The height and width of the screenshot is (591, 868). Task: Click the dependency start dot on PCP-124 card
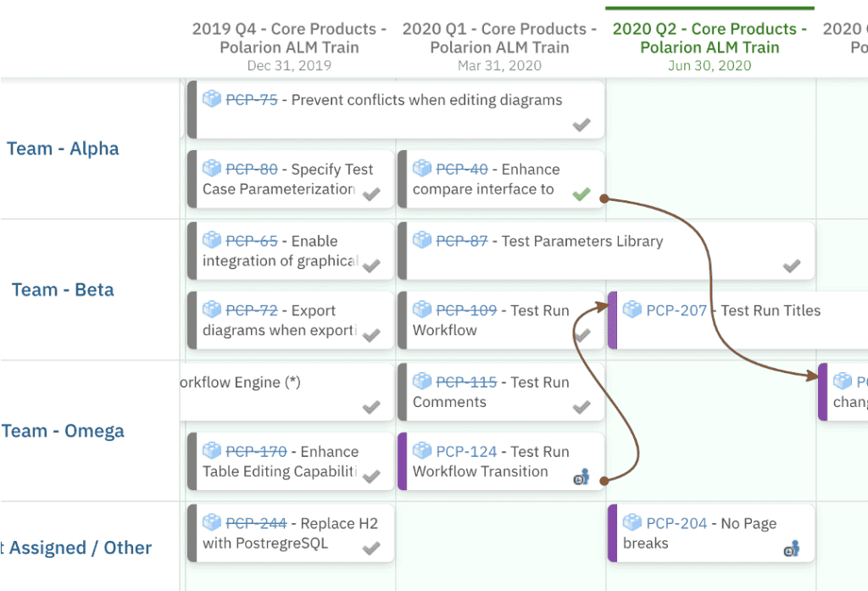tap(604, 481)
